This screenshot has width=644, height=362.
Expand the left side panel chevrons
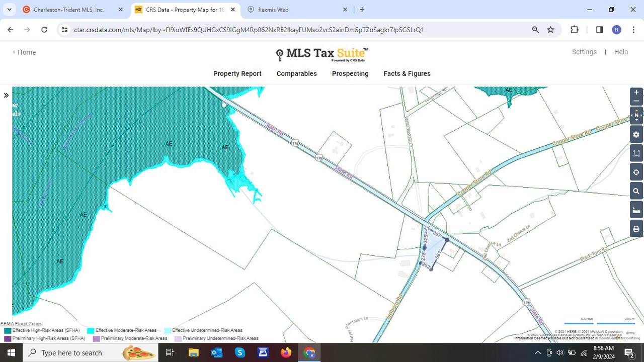coord(6,95)
